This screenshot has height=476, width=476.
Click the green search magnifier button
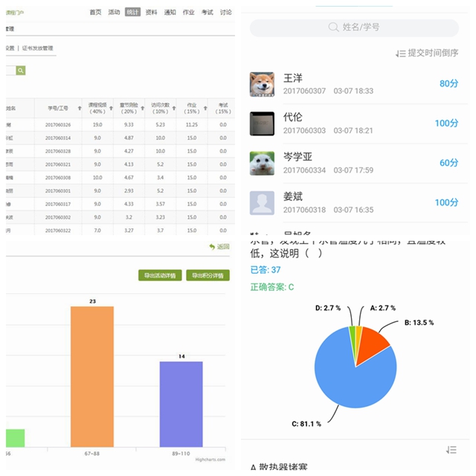tap(21, 71)
